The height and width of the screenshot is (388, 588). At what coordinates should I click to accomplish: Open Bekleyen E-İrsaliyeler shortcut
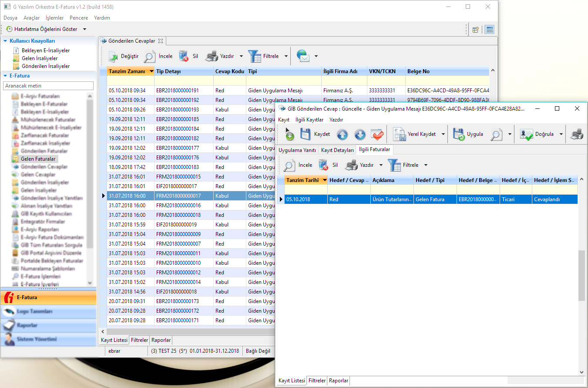pos(45,51)
